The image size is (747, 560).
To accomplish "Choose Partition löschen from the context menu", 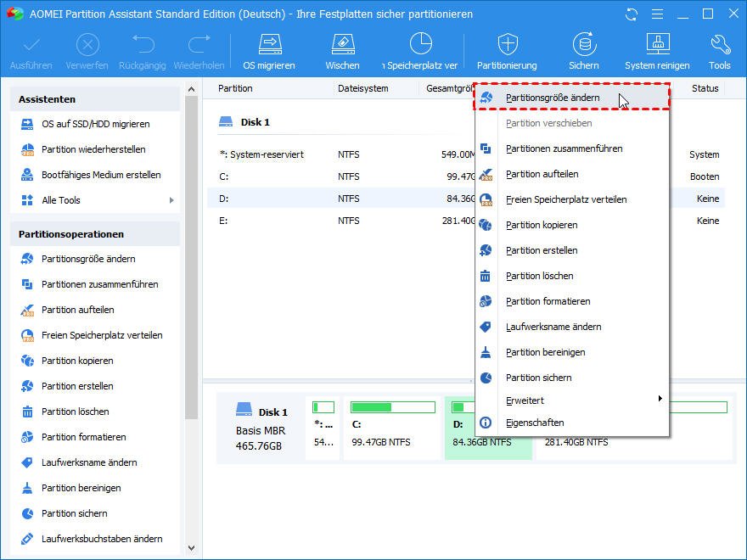I will 573,277.
